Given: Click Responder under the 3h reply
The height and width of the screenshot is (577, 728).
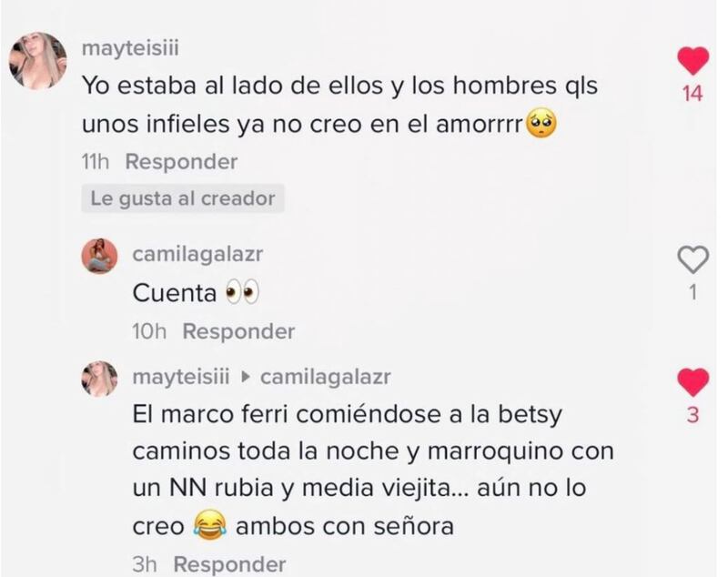Looking at the screenshot, I should (230, 564).
